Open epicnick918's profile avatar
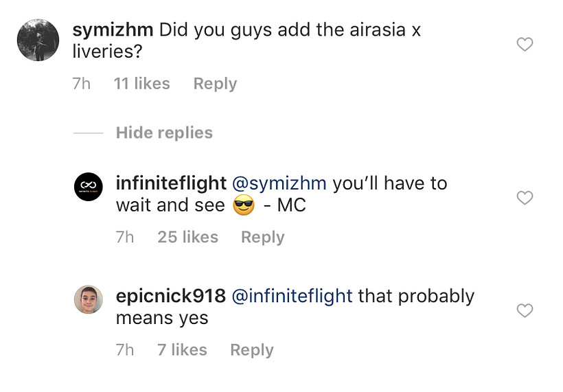 coord(88,299)
